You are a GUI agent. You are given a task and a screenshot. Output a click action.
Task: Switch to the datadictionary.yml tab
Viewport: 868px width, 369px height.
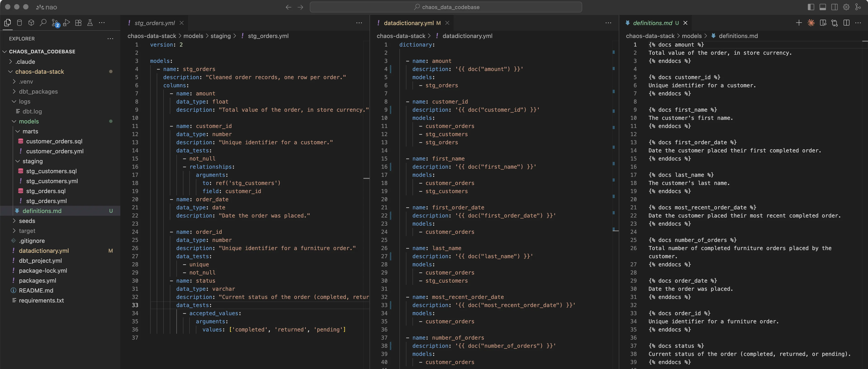(x=408, y=23)
